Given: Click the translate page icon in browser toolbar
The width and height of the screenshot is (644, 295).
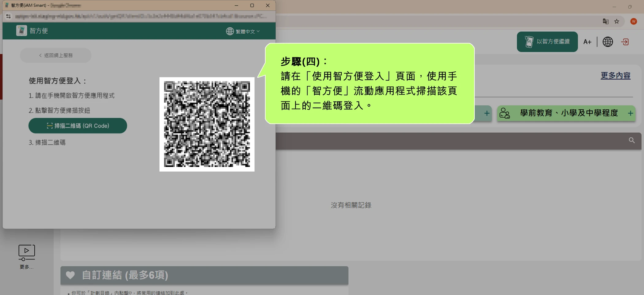Looking at the screenshot, I should pos(605,21).
